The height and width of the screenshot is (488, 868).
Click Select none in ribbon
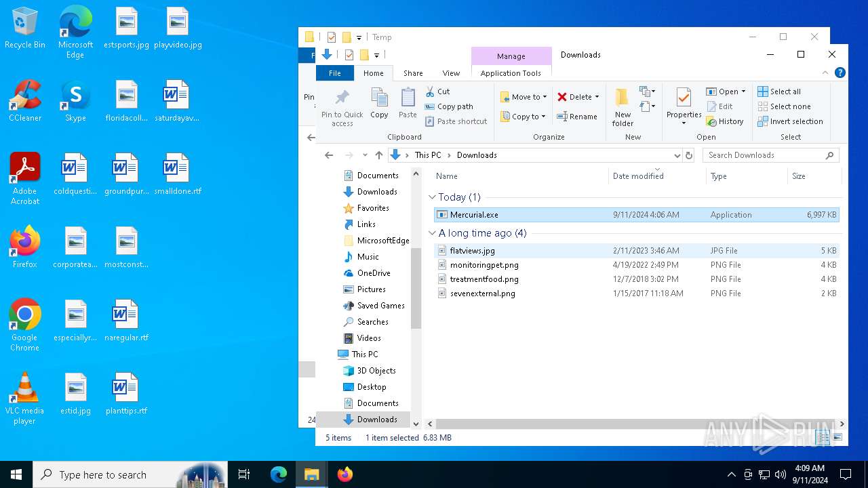(784, 106)
